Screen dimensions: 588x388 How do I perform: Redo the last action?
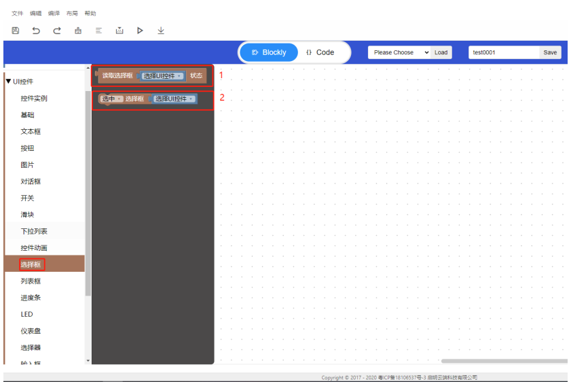coord(57,31)
